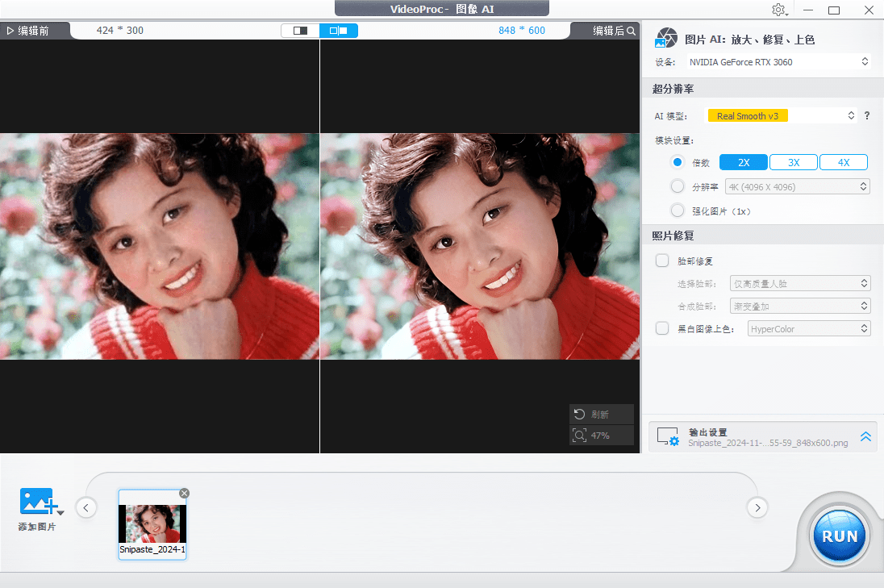Select the 分辨率 radio button
The height and width of the screenshot is (588, 884).
[678, 186]
